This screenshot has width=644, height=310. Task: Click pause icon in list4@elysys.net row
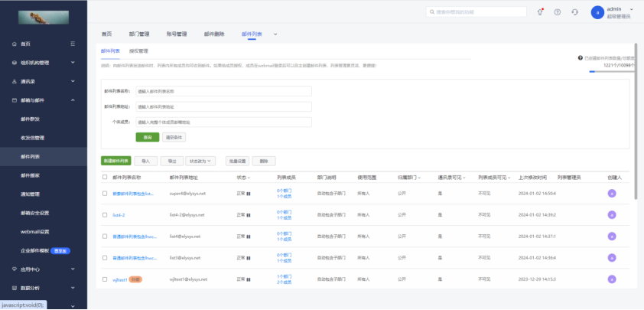click(249, 237)
